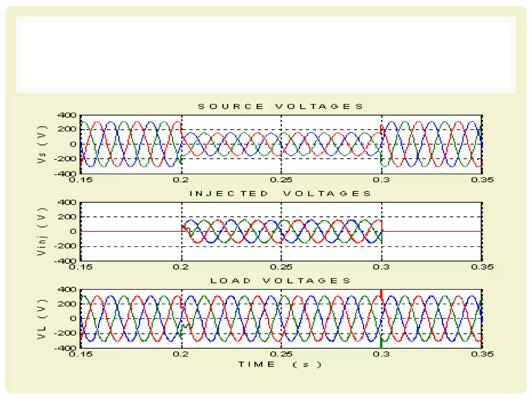Click the 400 tick label on source plot
This screenshot has height=399, width=532.
67,115
